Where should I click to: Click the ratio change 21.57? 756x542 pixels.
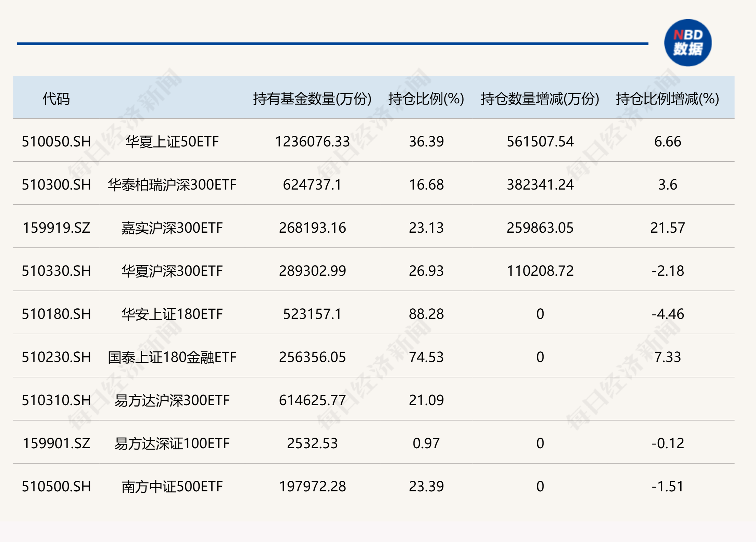coord(668,228)
